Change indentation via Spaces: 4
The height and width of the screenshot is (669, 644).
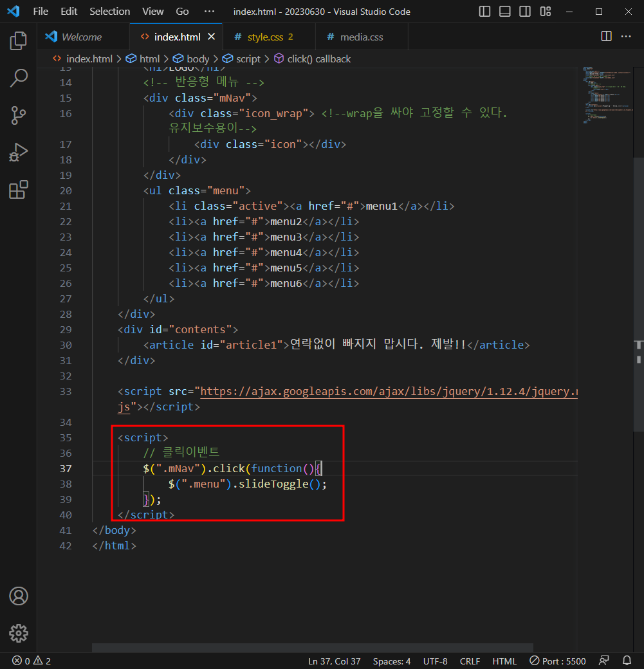tap(391, 661)
